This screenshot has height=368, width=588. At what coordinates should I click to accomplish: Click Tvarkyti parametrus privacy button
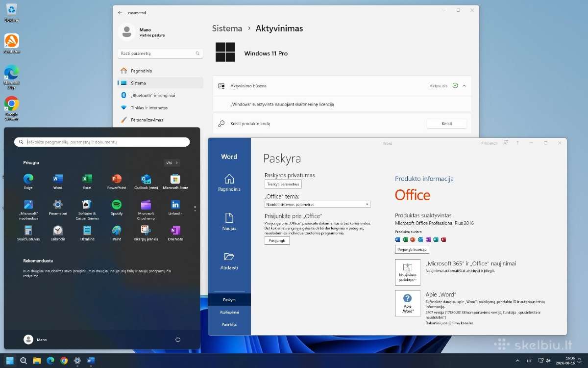click(x=283, y=184)
